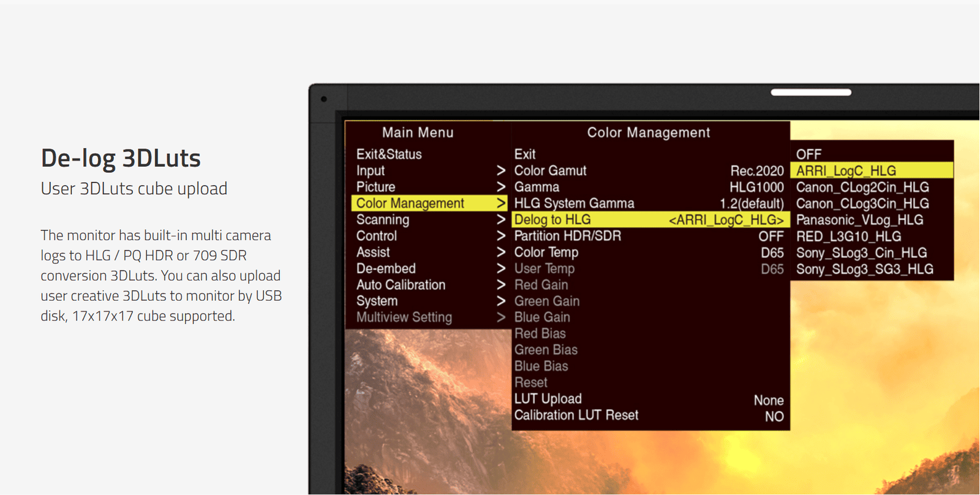Image resolution: width=980 pixels, height=495 pixels.
Task: Open the Scanning submenu chevron
Action: tap(500, 219)
